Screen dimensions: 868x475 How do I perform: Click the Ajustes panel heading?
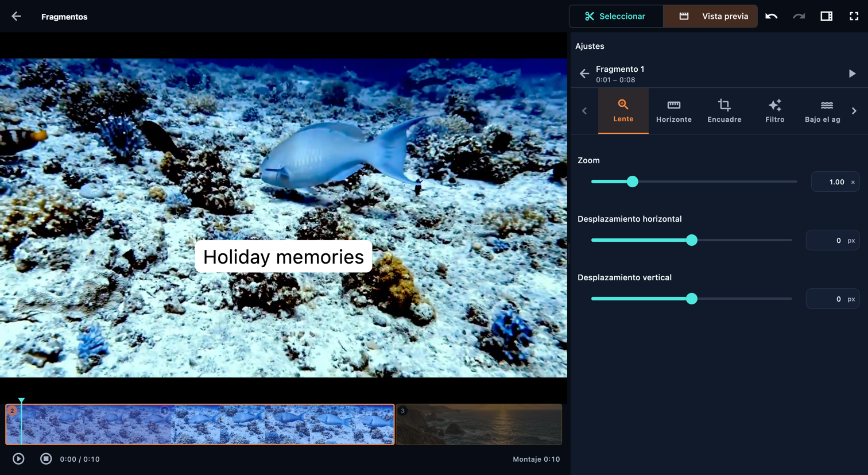pos(590,46)
